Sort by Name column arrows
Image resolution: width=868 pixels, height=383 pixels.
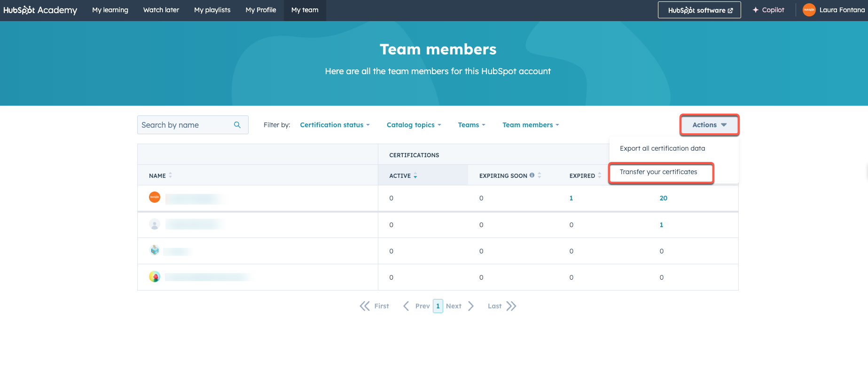tap(170, 175)
